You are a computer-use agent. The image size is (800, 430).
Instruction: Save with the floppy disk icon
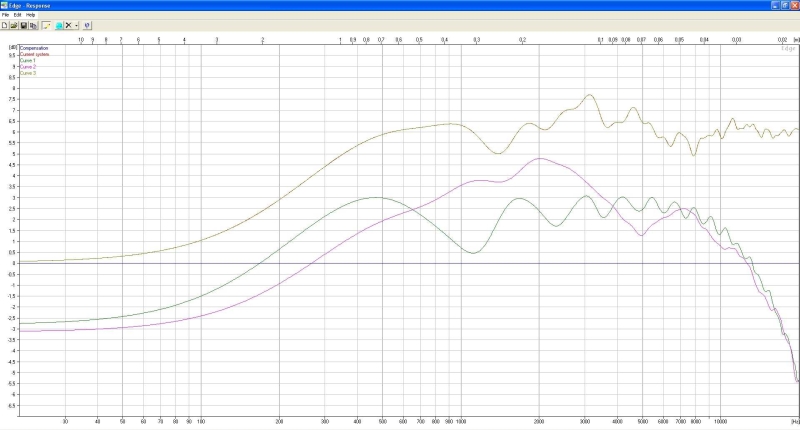23,25
